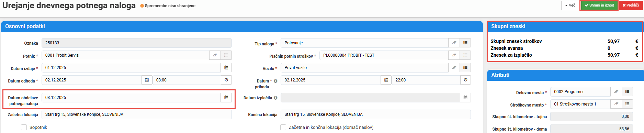This screenshot has height=133, width=644.
Task: Edit payer field PL00000004 PROBIT - TEST
Action: coord(384,55)
